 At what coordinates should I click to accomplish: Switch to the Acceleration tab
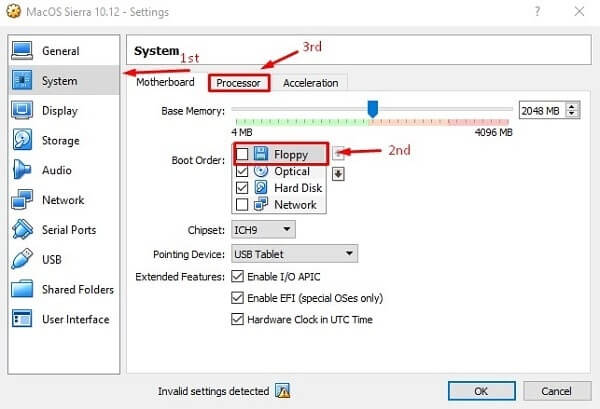(x=310, y=83)
